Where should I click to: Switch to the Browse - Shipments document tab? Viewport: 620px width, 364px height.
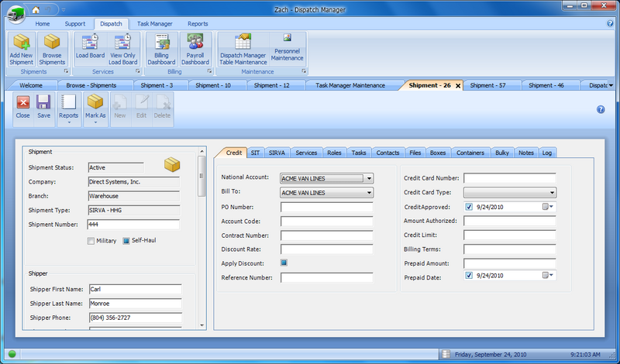pyautogui.click(x=91, y=85)
